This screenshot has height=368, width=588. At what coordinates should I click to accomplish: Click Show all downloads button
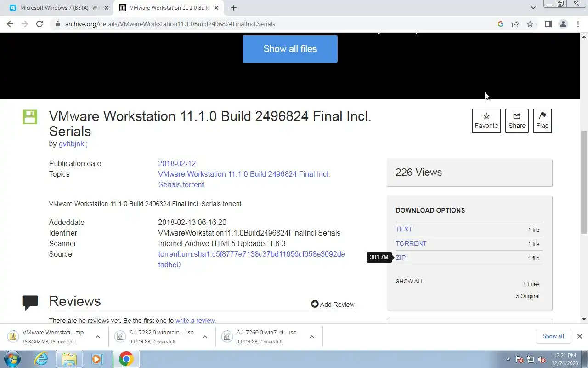pos(553,336)
